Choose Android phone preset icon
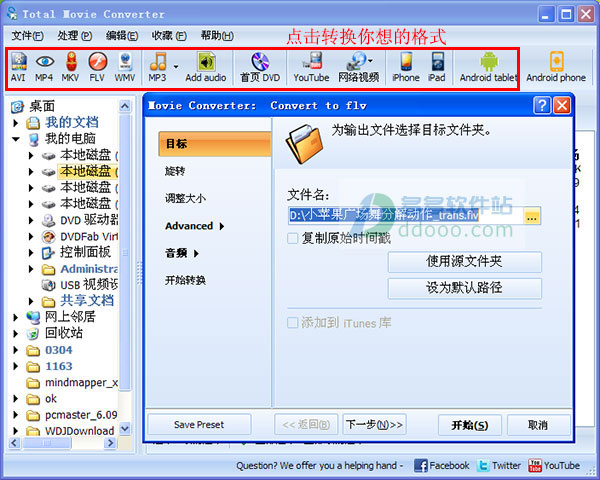 (556, 67)
